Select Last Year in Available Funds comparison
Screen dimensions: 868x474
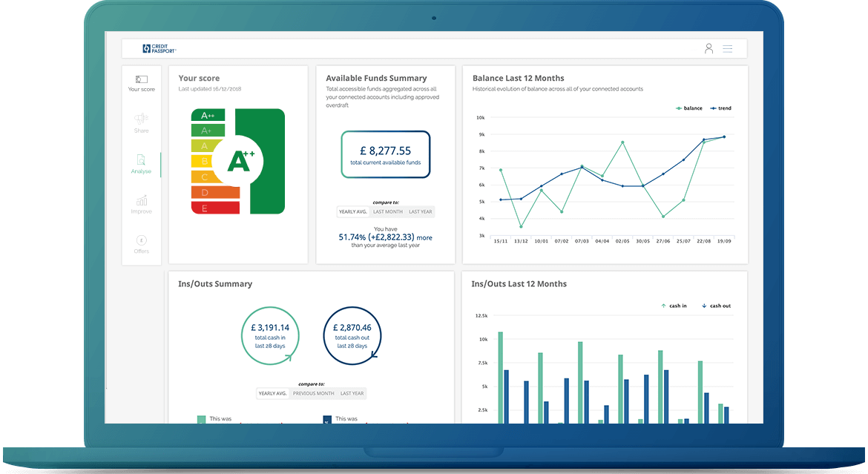421,211
